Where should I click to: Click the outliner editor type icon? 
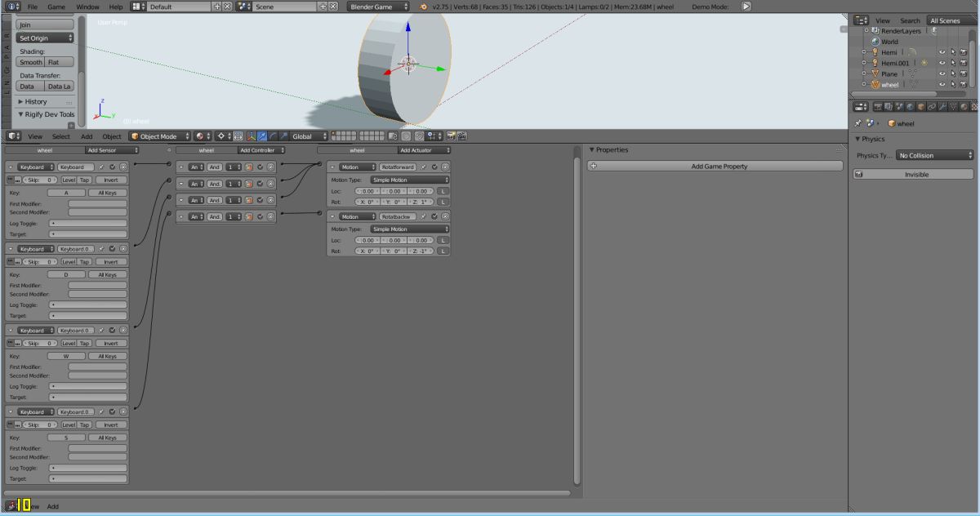(862, 20)
